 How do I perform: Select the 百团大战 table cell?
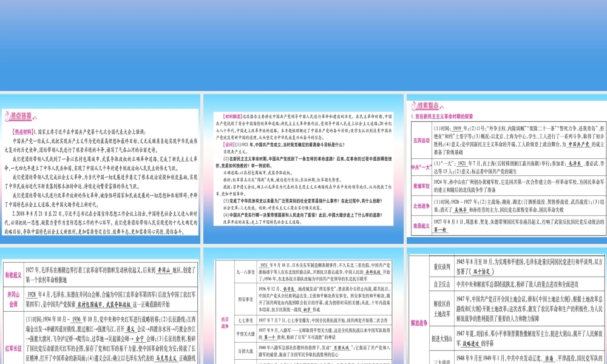(245, 351)
